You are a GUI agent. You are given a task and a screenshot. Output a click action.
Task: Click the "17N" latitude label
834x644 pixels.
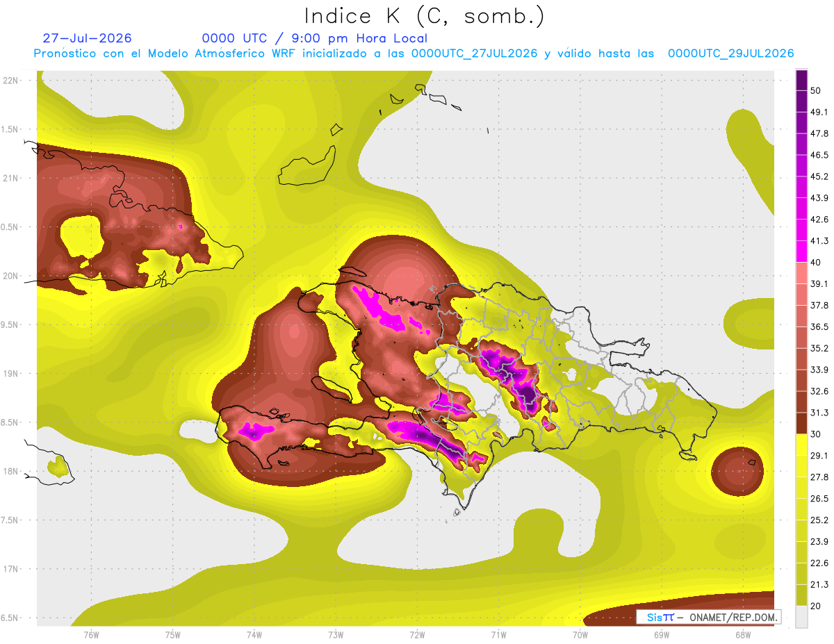(x=10, y=569)
